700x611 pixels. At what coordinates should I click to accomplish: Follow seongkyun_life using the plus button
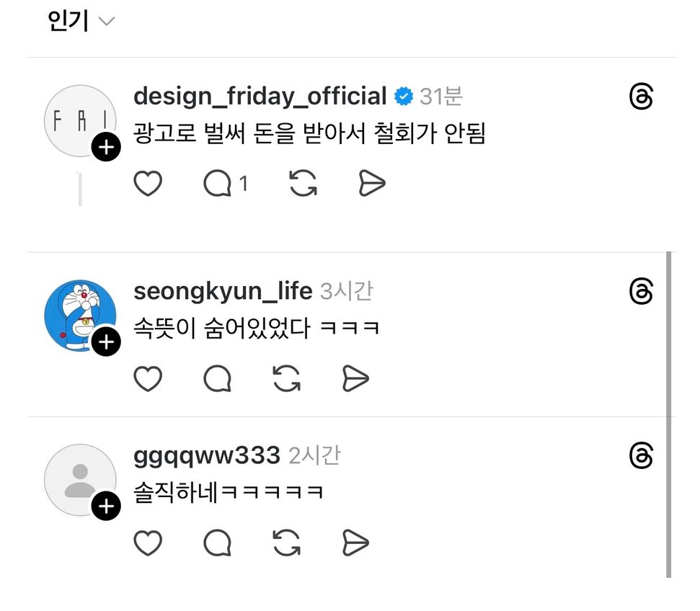tap(106, 342)
